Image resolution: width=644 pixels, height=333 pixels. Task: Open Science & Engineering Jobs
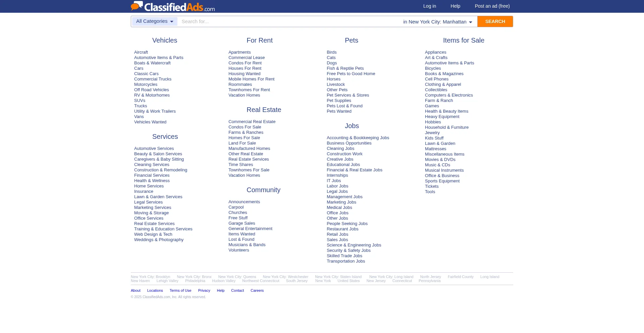tap(354, 245)
